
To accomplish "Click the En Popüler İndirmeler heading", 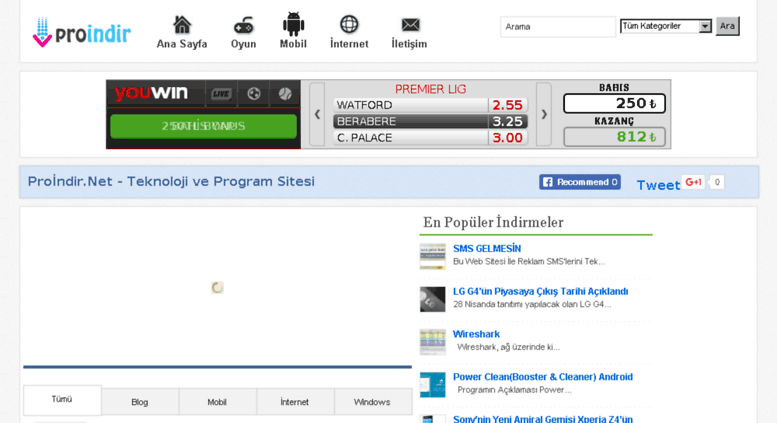I will pyautogui.click(x=493, y=222).
